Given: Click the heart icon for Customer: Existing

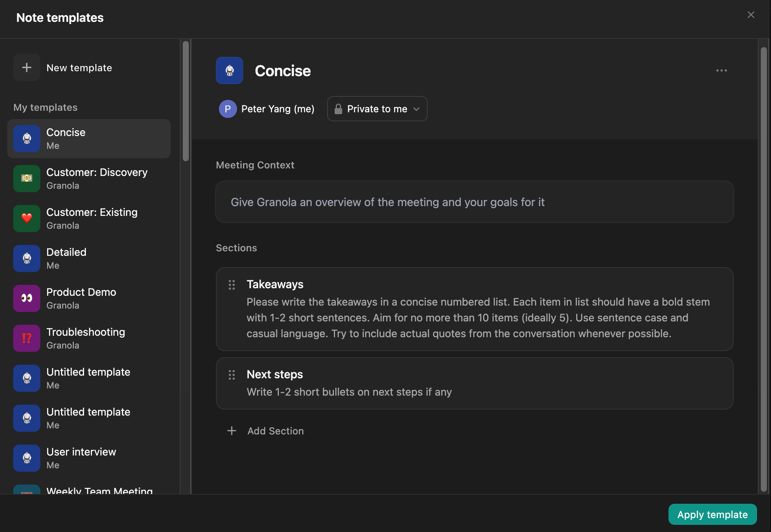Looking at the screenshot, I should pos(27,219).
